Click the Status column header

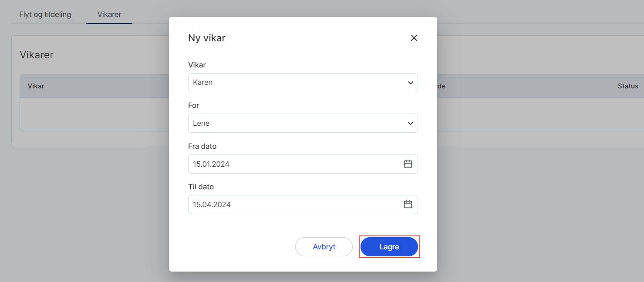click(x=627, y=86)
